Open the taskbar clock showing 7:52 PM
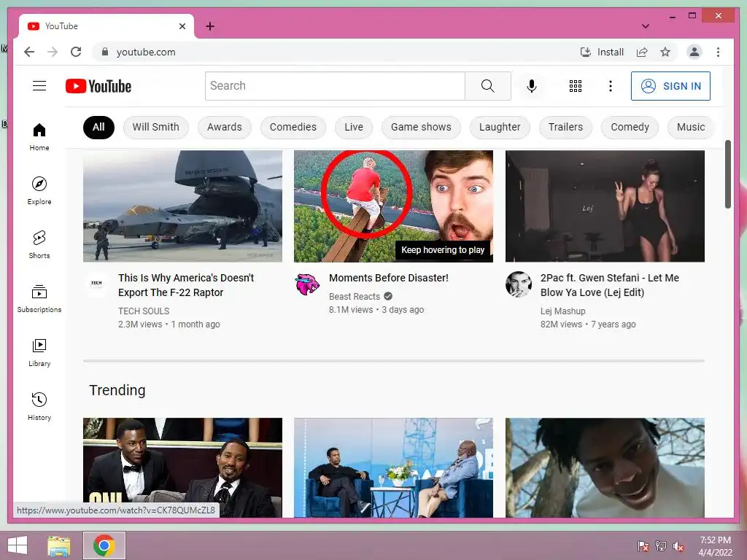Image resolution: width=747 pixels, height=560 pixels. (x=715, y=545)
